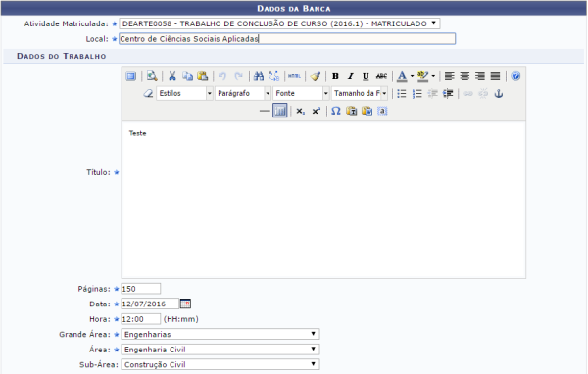Increase paragraph indent
588x374 pixels.
448,93
